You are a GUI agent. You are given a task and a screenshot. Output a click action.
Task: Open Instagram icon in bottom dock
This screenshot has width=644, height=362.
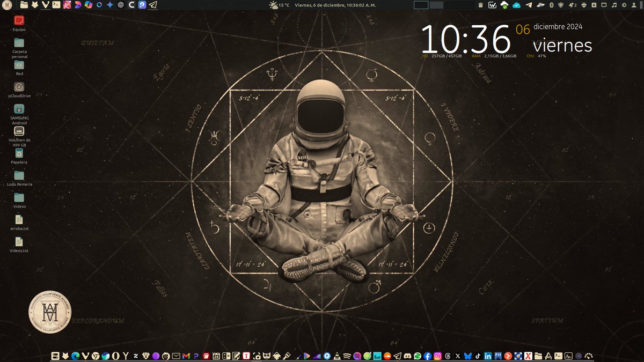(437, 356)
